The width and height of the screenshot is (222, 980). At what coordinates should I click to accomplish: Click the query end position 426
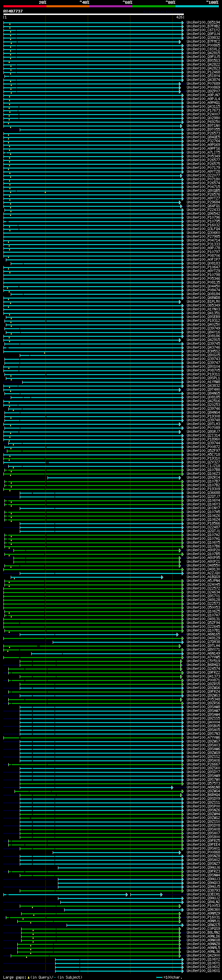[179, 17]
